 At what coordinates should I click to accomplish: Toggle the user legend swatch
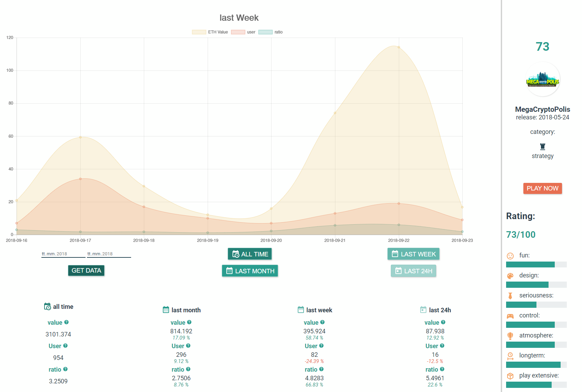click(x=238, y=32)
